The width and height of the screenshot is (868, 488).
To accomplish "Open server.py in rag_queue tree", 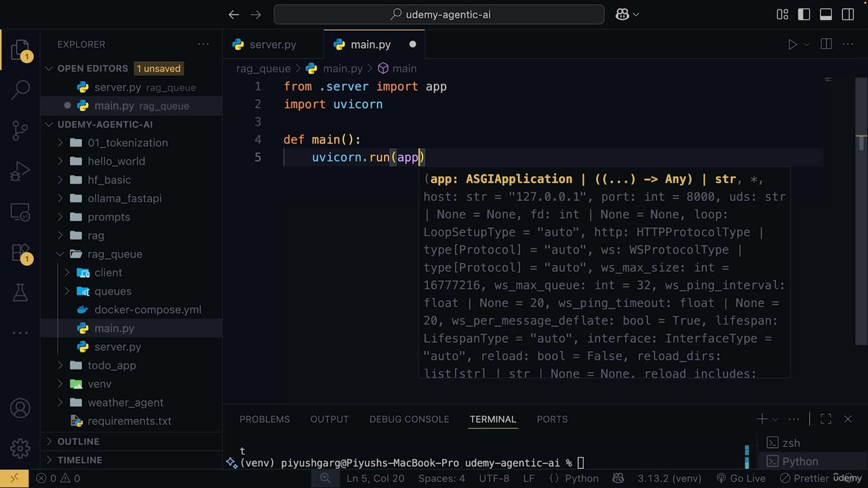I will 118,347.
